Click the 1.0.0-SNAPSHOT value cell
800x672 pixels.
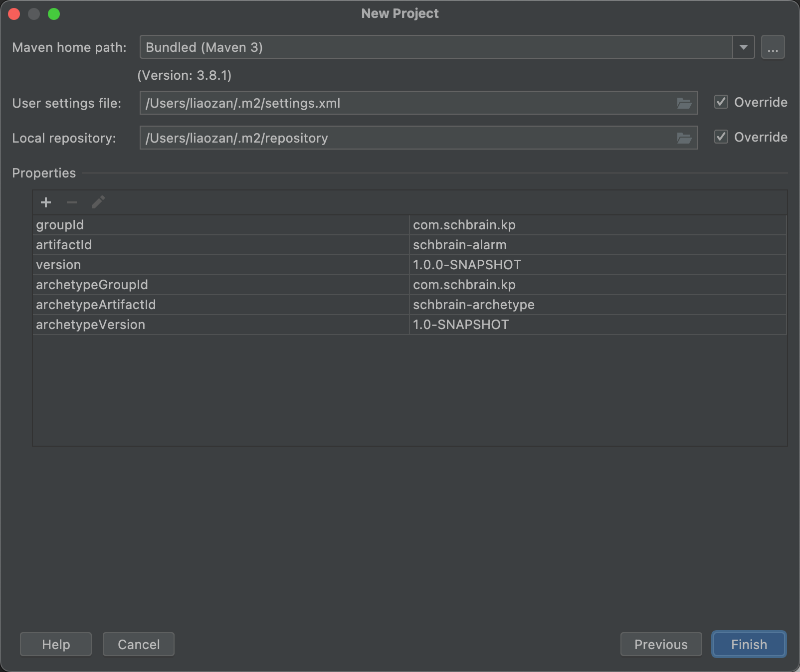click(598, 265)
